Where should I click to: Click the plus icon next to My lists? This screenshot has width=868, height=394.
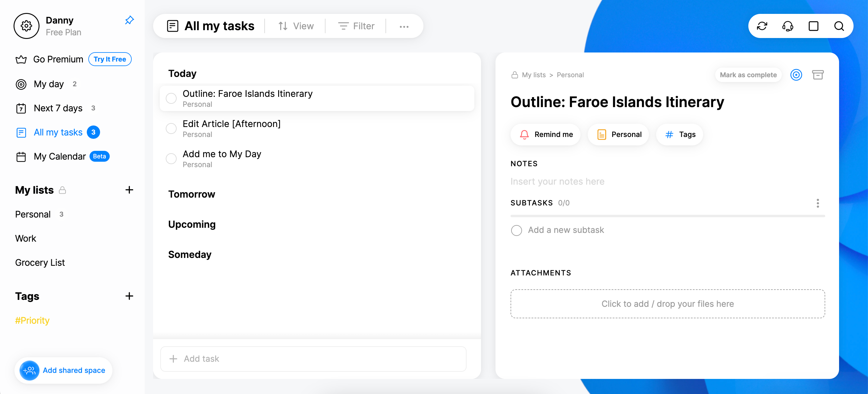(129, 190)
